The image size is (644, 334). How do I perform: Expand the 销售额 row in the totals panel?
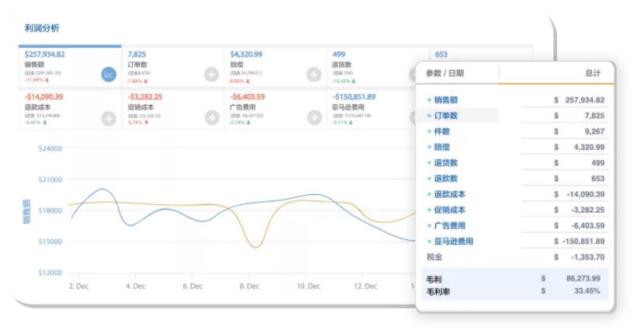[x=429, y=100]
